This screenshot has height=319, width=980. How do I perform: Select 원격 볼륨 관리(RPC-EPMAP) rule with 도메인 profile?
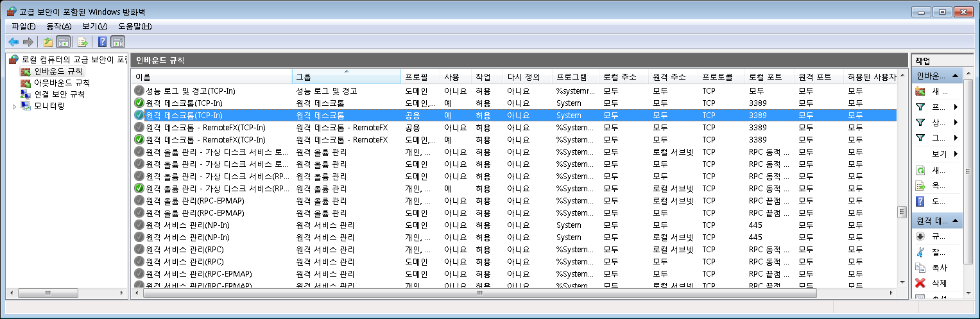click(514, 212)
